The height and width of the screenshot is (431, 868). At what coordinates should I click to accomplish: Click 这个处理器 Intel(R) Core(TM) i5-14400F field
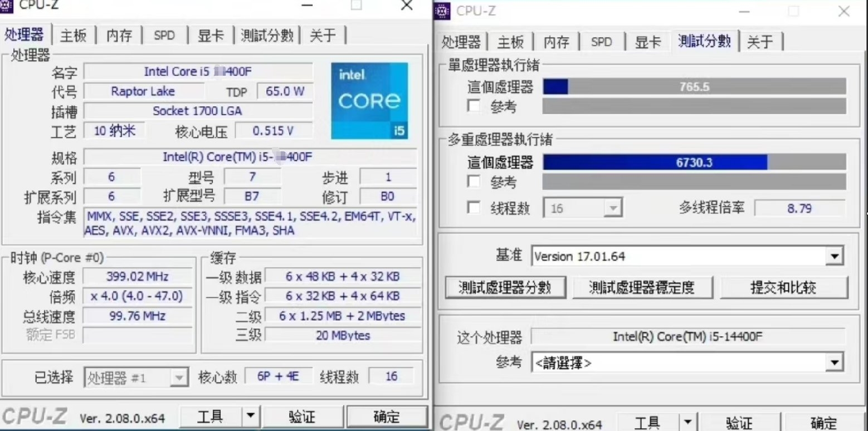[x=687, y=336]
